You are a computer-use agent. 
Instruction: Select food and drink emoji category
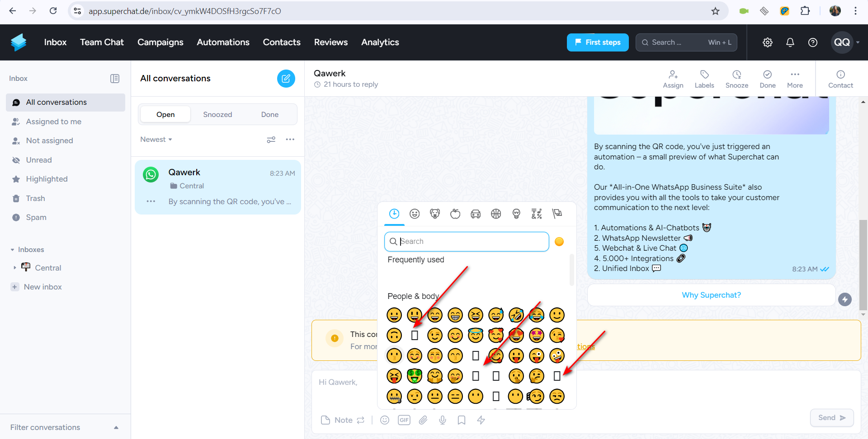coord(455,214)
